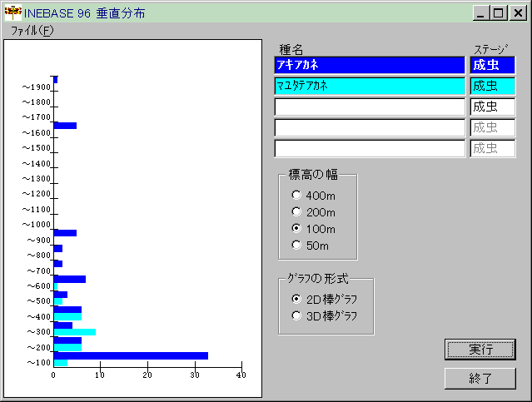532x402 pixels.
Task: Switch to 3D棒グラフ graph format
Action: click(296, 315)
